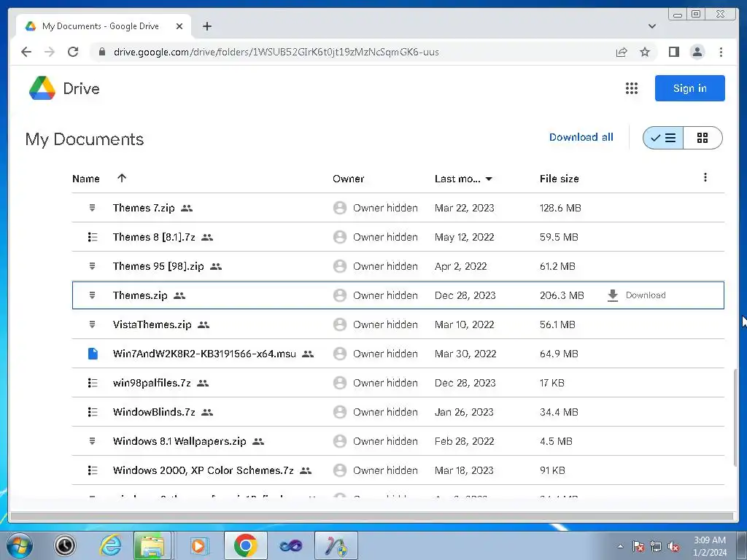
Task: Open VistaThemes.zip file
Action: tap(152, 324)
